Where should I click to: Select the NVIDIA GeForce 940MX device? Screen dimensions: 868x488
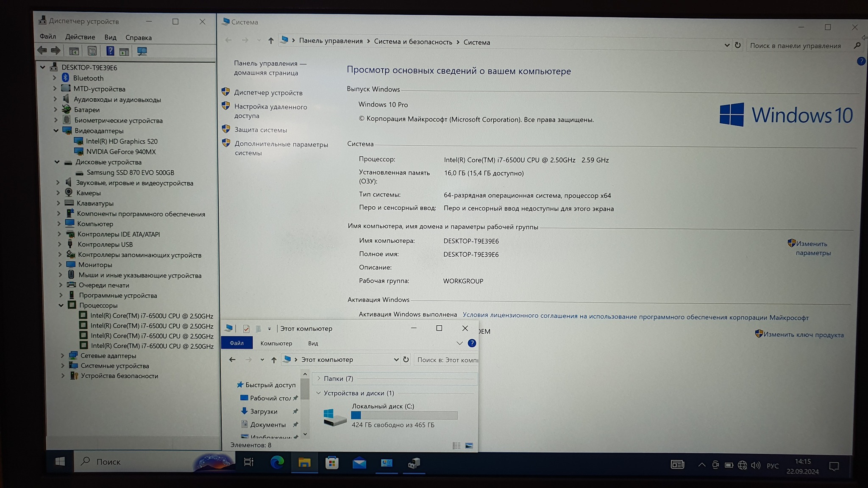pos(121,152)
